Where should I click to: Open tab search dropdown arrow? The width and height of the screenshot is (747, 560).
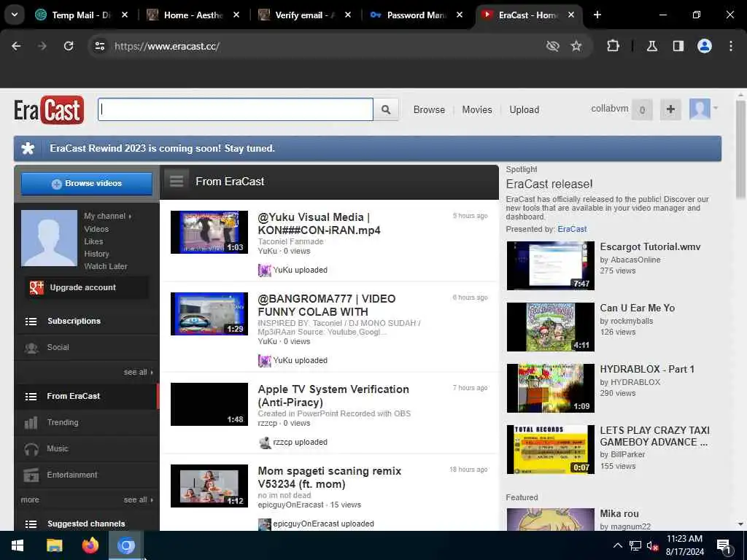coord(15,15)
